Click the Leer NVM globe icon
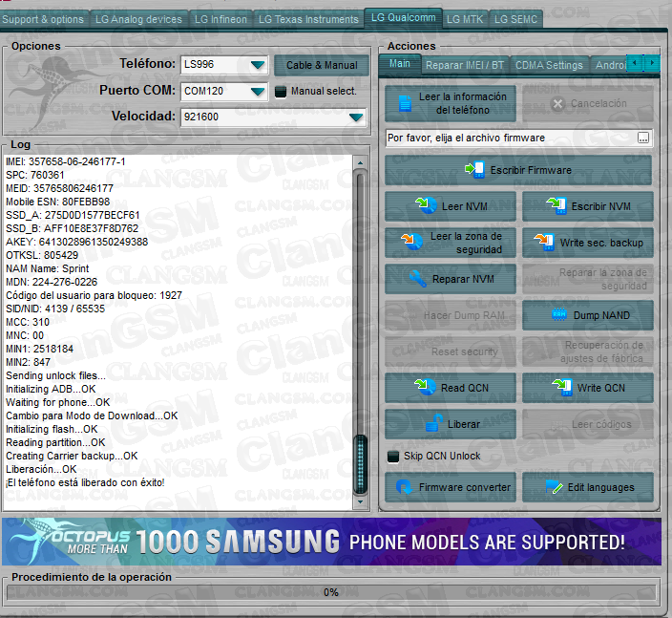672x618 pixels. [426, 206]
